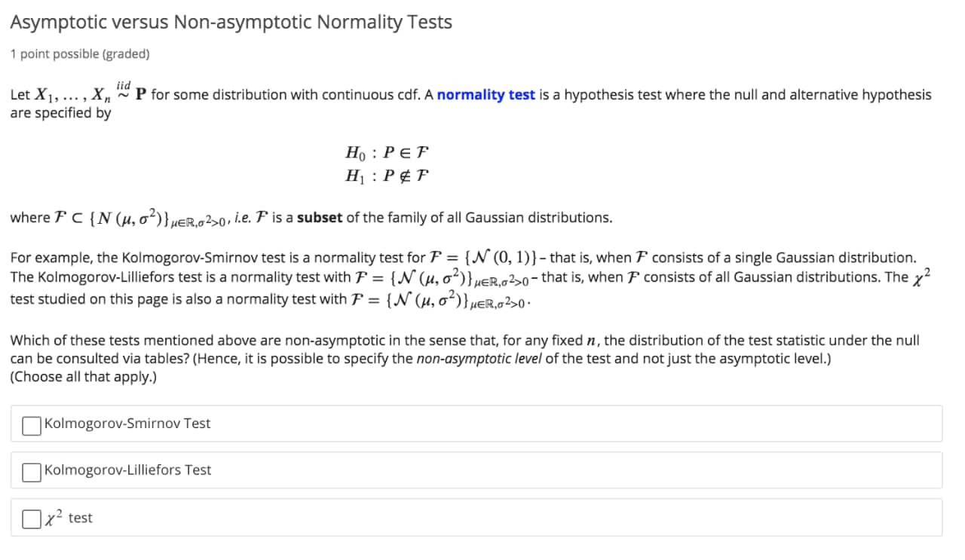
Task: Toggle the chi-squared test selection
Action: pyautogui.click(x=30, y=517)
